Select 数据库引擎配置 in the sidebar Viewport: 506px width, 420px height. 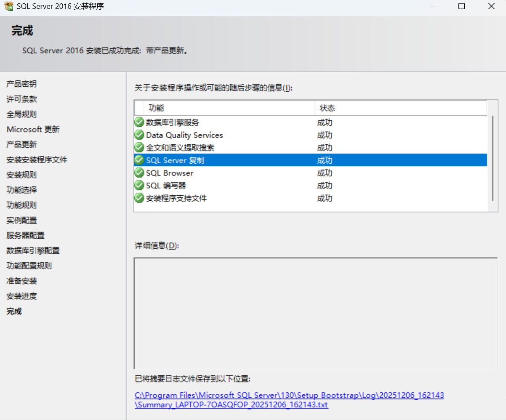pos(33,250)
